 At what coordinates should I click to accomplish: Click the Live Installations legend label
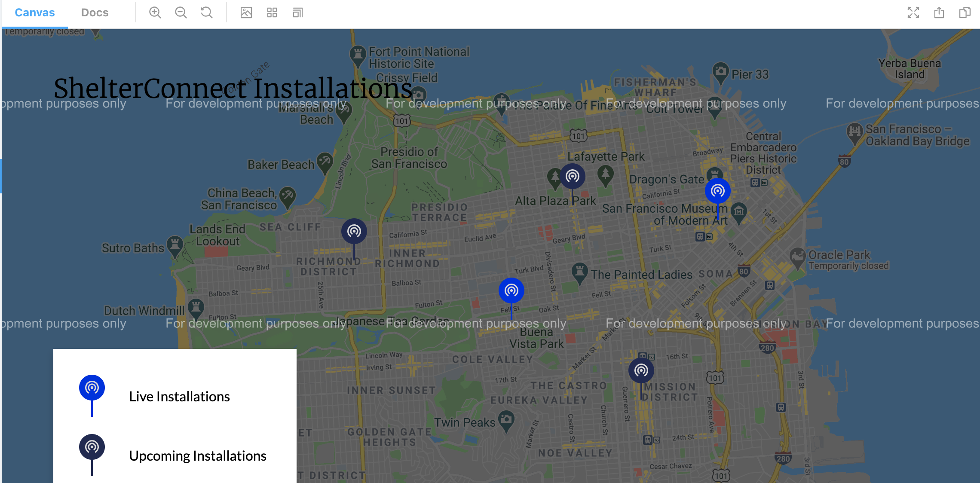179,396
